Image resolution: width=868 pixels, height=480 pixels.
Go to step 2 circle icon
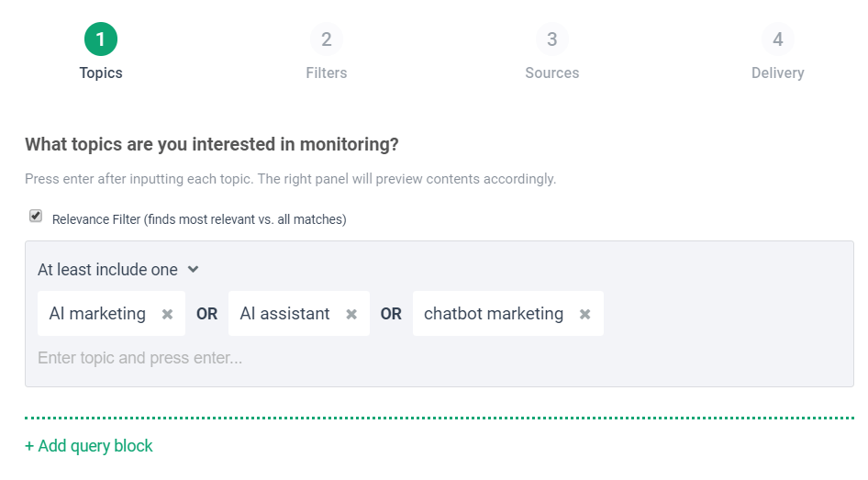pos(326,39)
